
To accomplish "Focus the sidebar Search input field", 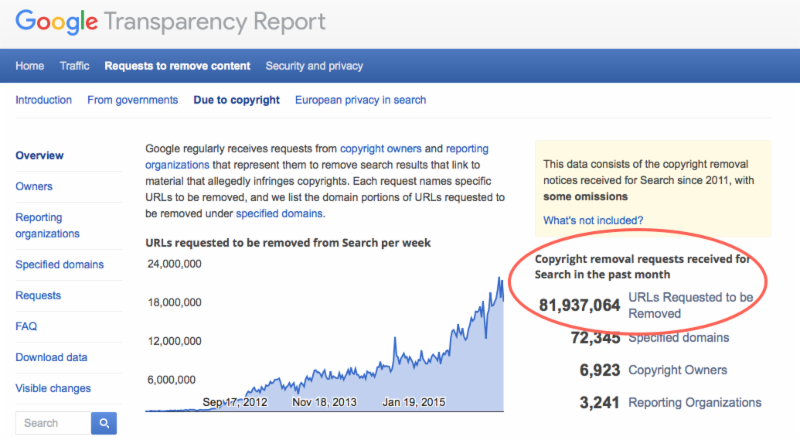I will [x=54, y=423].
